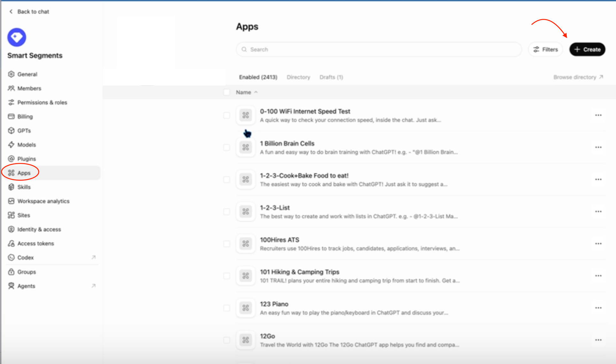This screenshot has height=364, width=616.
Task: Open Members icon in sidebar
Action: coord(11,88)
